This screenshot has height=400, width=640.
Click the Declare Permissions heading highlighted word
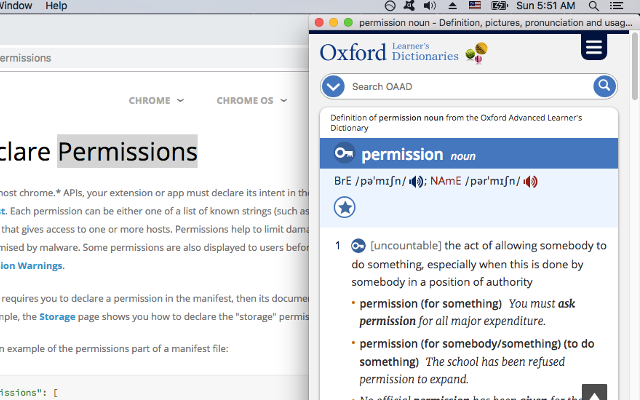pyautogui.click(x=127, y=151)
